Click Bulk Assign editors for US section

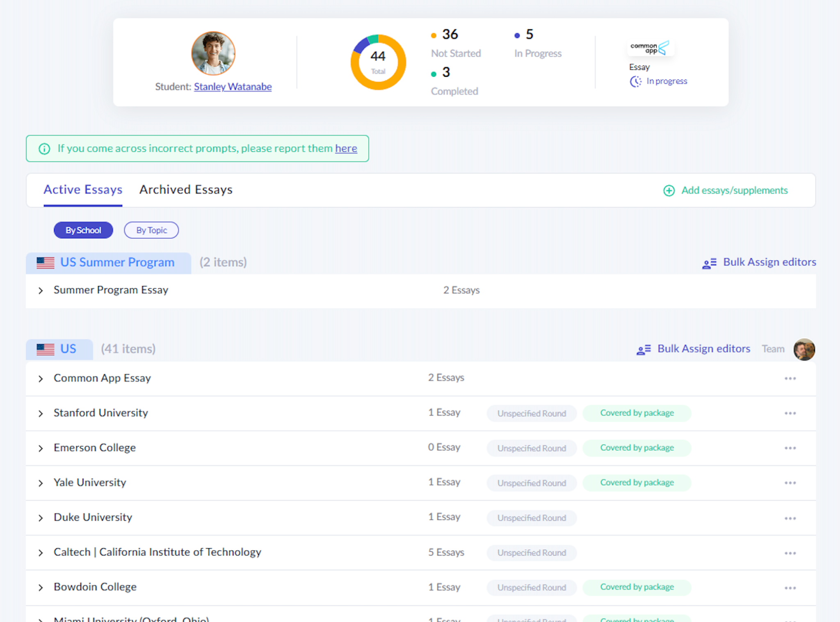(693, 349)
